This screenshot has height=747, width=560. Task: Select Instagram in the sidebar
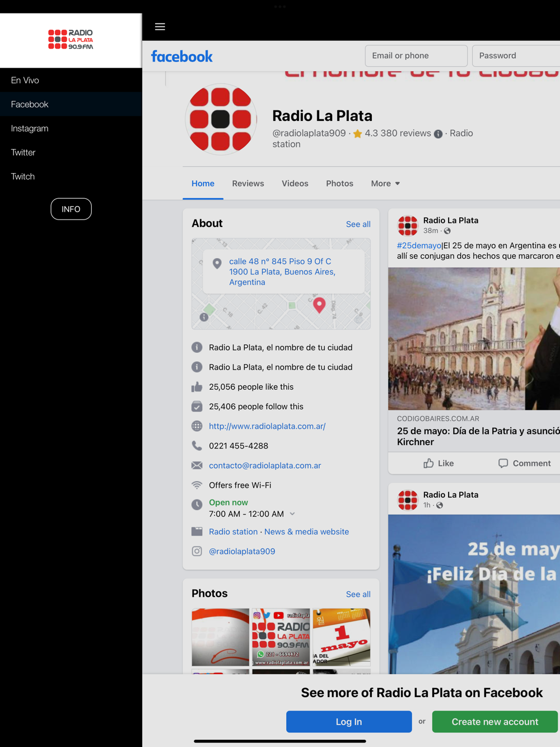(x=71, y=128)
